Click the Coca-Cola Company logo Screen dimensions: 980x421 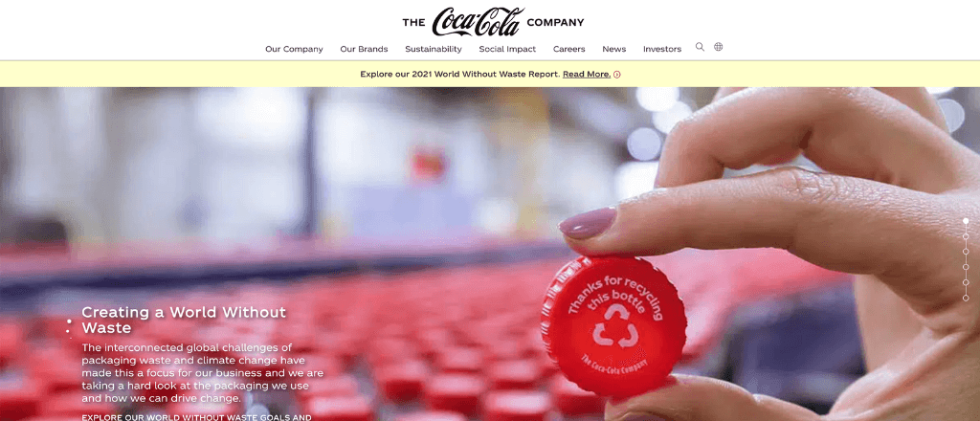point(493,22)
